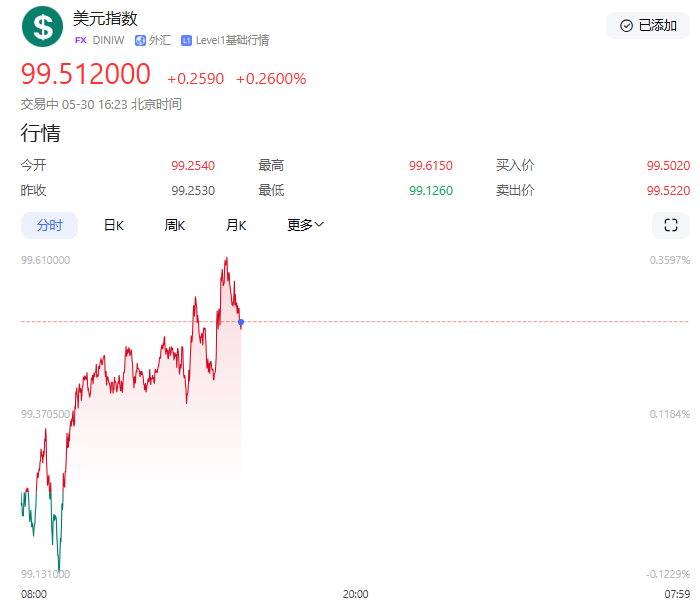Click the FX badge icon

(x=80, y=40)
